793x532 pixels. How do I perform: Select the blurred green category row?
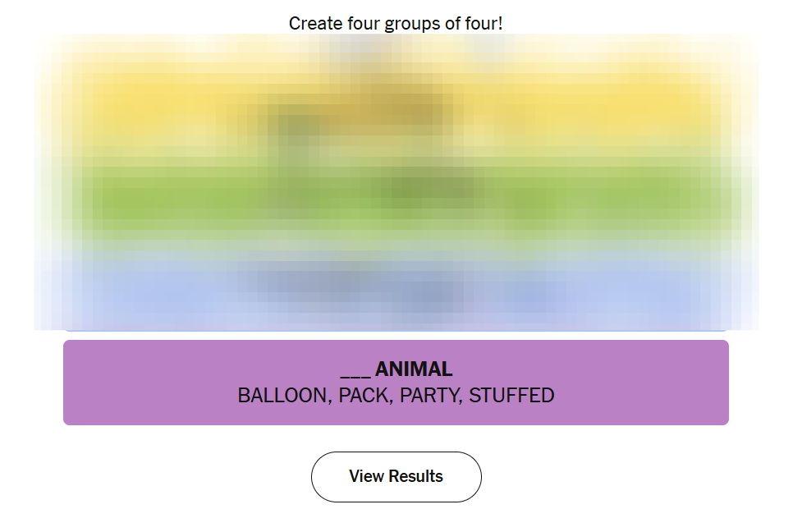[x=396, y=197]
